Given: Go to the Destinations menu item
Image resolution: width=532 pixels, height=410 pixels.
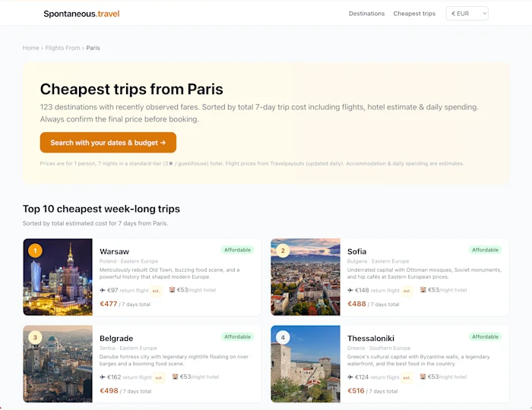Looking at the screenshot, I should (x=366, y=14).
